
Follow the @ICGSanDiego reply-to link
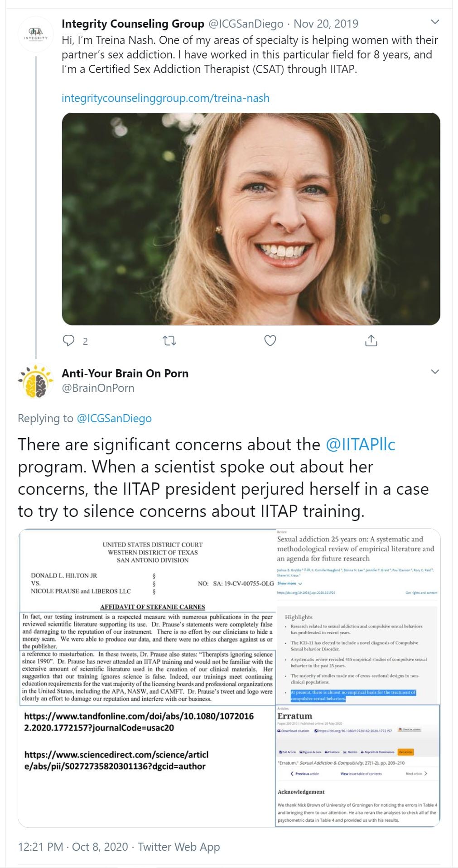(114, 418)
